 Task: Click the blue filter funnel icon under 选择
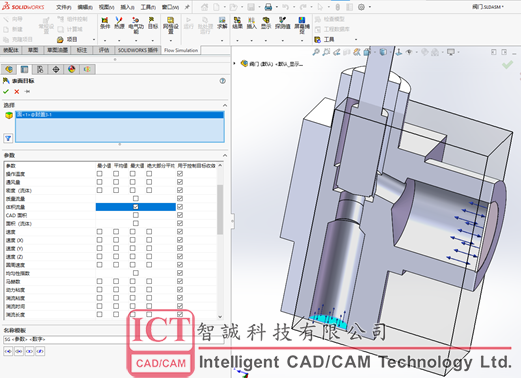8,138
